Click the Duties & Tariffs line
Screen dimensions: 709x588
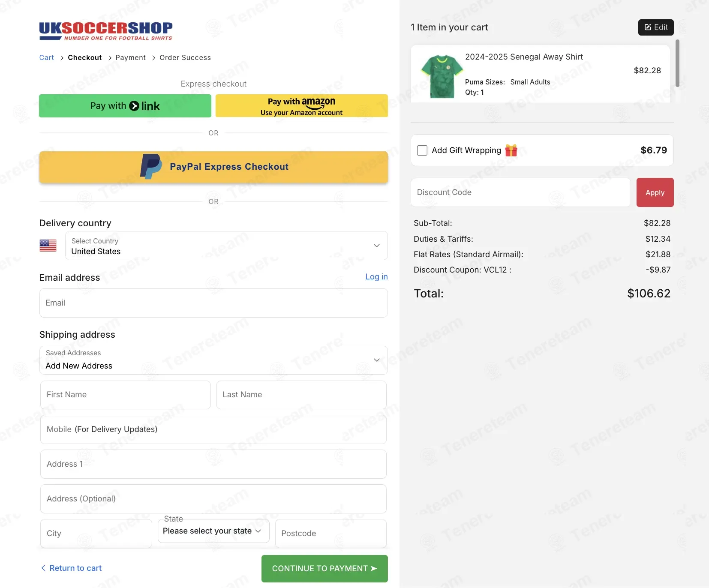coord(542,239)
